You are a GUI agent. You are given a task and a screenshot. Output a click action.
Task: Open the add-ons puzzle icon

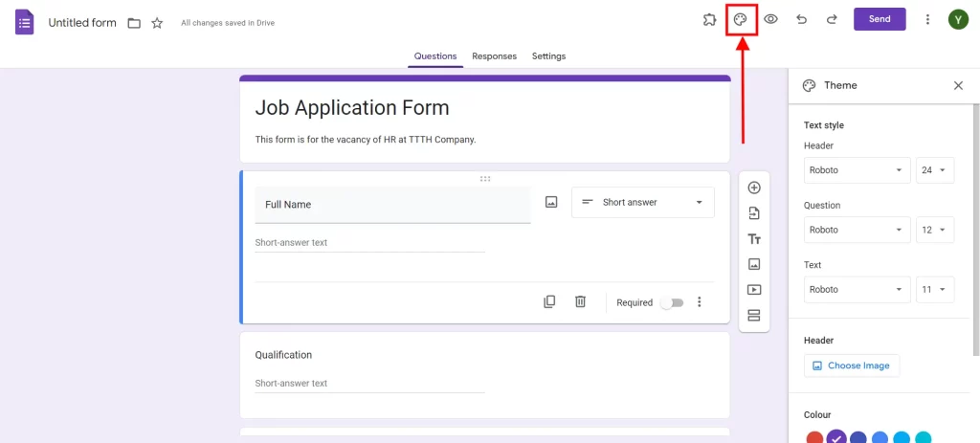[x=709, y=19]
